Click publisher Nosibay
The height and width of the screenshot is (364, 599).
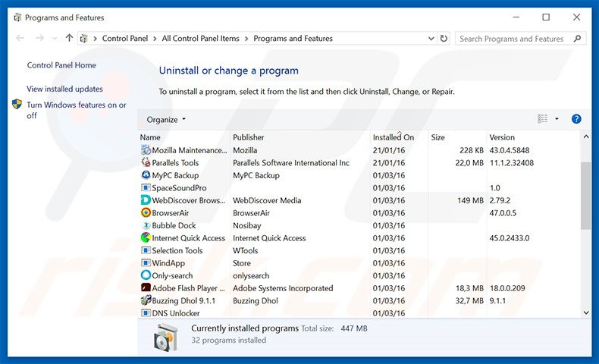coord(246,226)
